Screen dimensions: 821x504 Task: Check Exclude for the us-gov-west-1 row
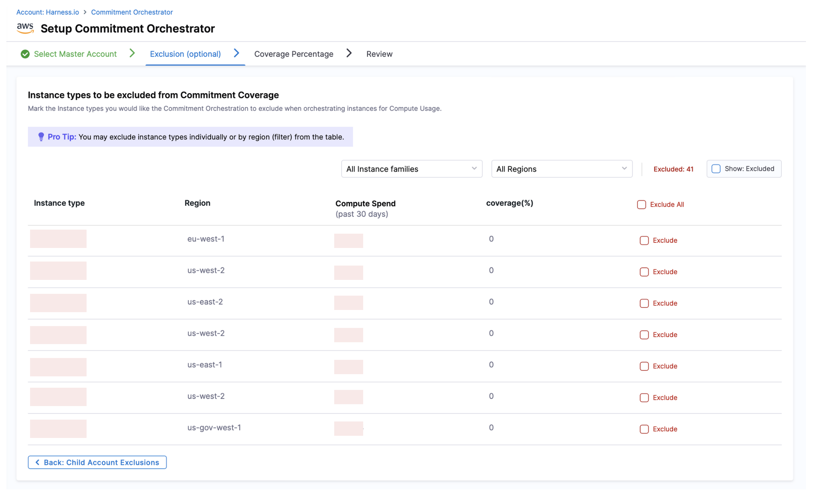(x=644, y=429)
